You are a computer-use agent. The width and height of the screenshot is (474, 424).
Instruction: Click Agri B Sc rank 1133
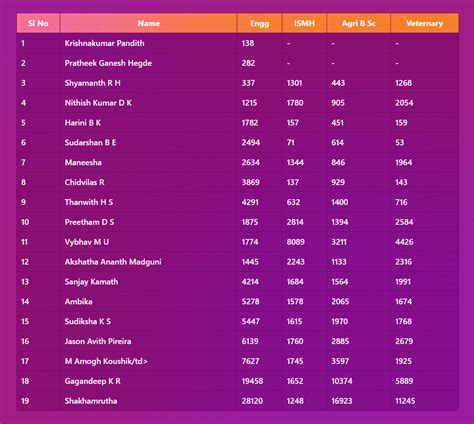(x=339, y=262)
